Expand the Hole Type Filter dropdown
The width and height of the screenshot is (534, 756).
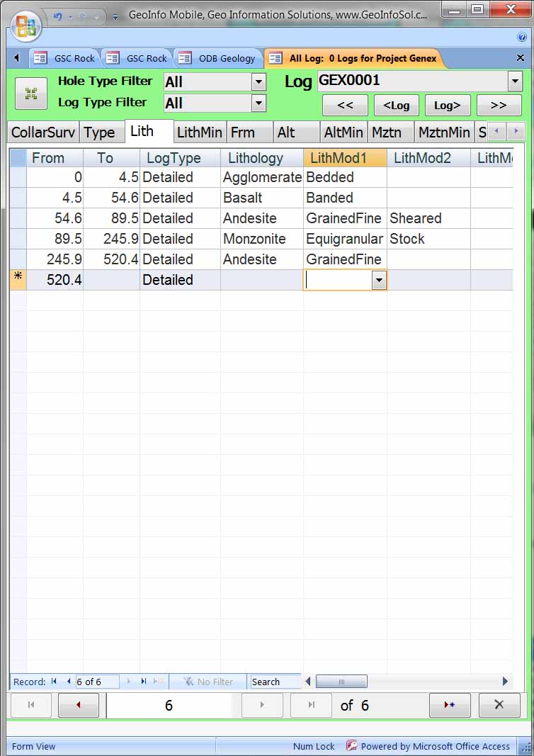click(x=259, y=82)
